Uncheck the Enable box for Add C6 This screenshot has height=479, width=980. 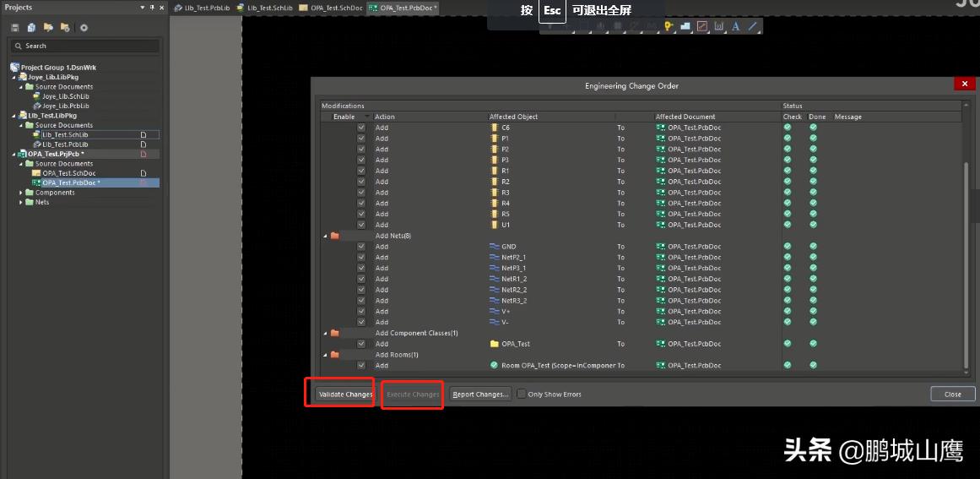pyautogui.click(x=361, y=128)
